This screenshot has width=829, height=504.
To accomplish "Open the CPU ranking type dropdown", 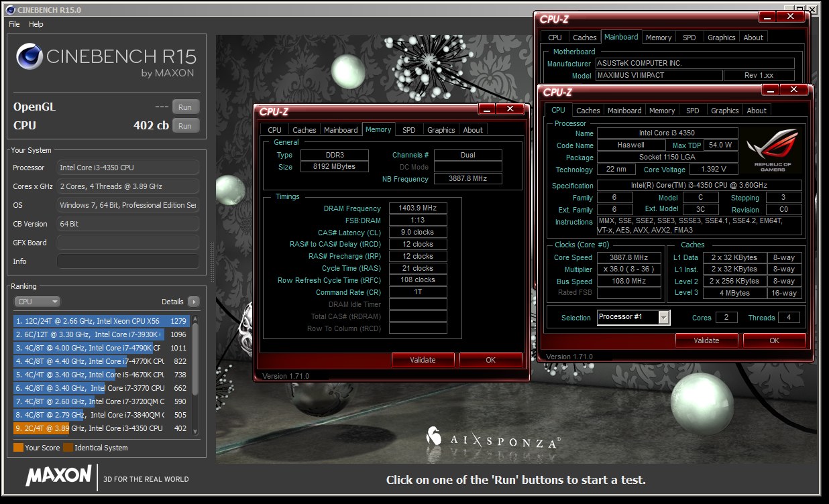I will click(x=36, y=302).
